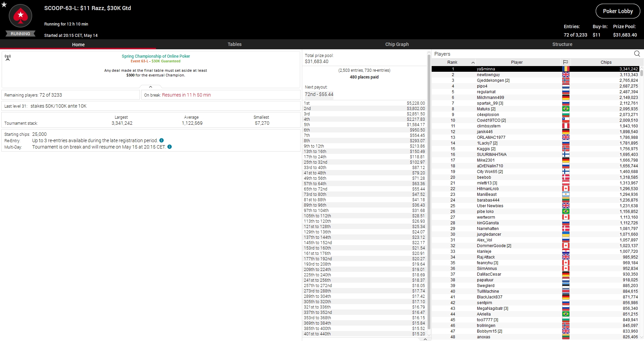Click the payout list vertical scrollbar
644x341 pixels.
(x=429, y=191)
